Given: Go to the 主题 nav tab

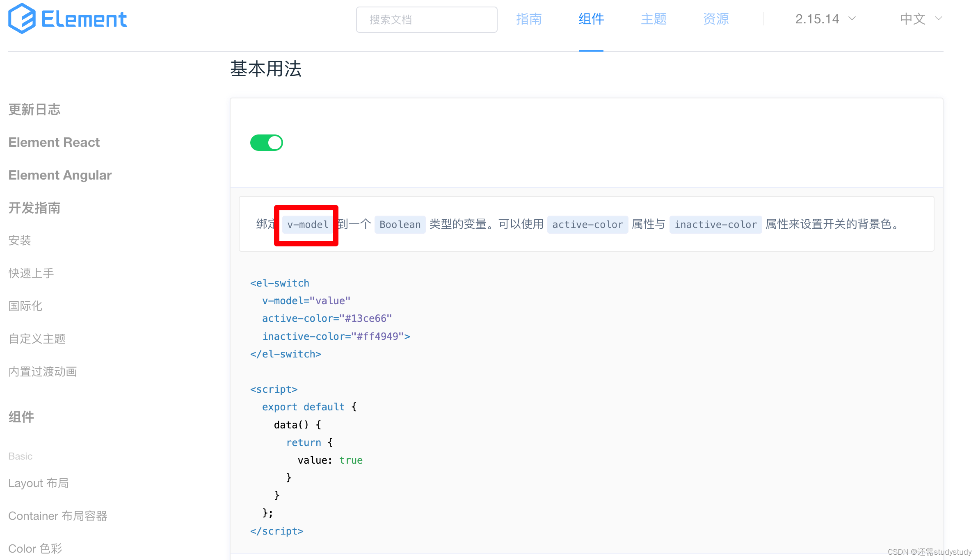Looking at the screenshot, I should (x=654, y=19).
